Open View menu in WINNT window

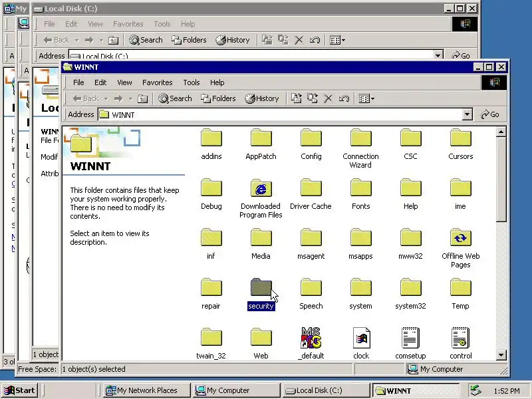tap(124, 82)
